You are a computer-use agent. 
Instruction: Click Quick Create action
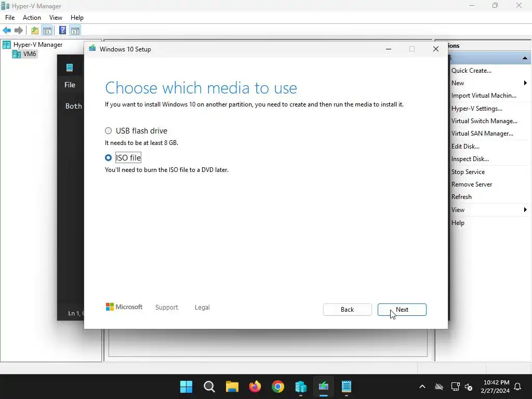pyautogui.click(x=471, y=71)
